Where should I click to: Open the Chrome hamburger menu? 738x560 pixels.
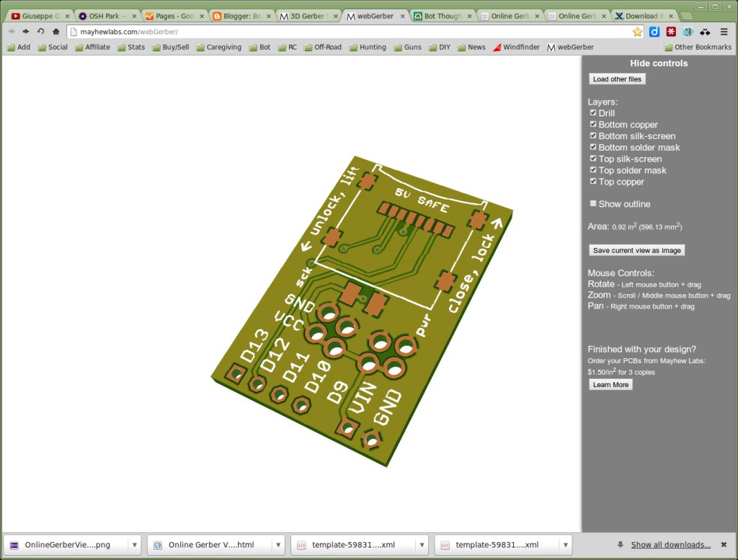pos(724,32)
